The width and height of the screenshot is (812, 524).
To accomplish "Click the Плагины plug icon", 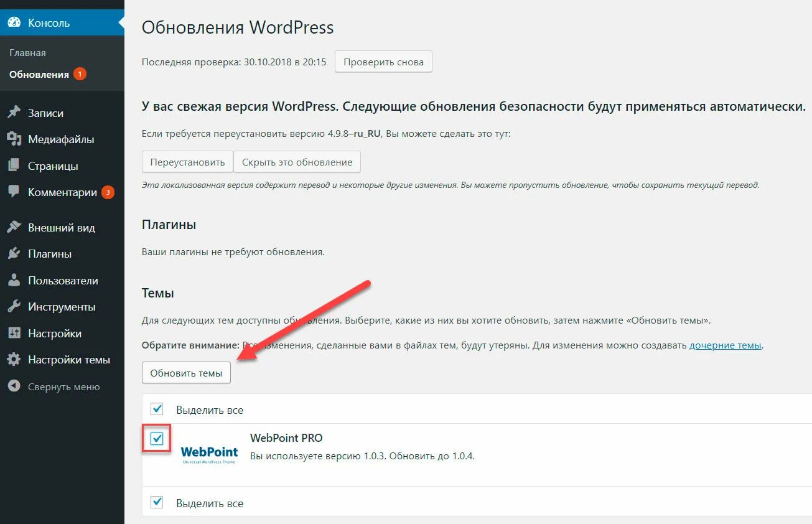I will pos(14,254).
